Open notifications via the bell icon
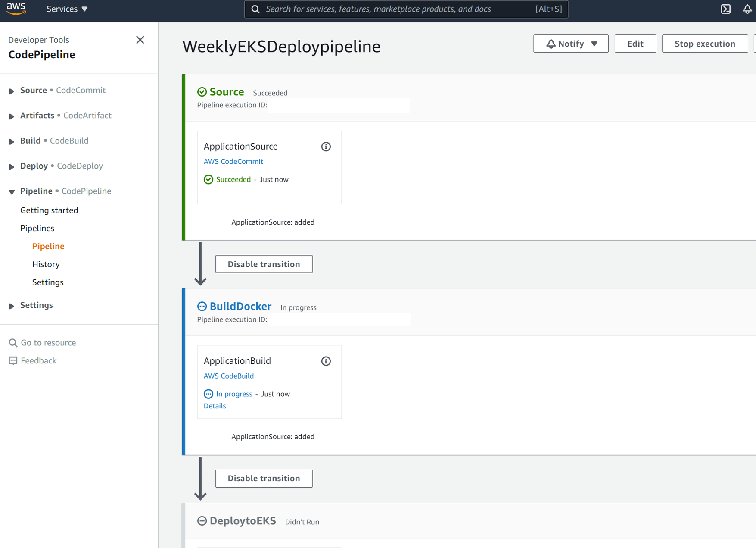 tap(747, 9)
